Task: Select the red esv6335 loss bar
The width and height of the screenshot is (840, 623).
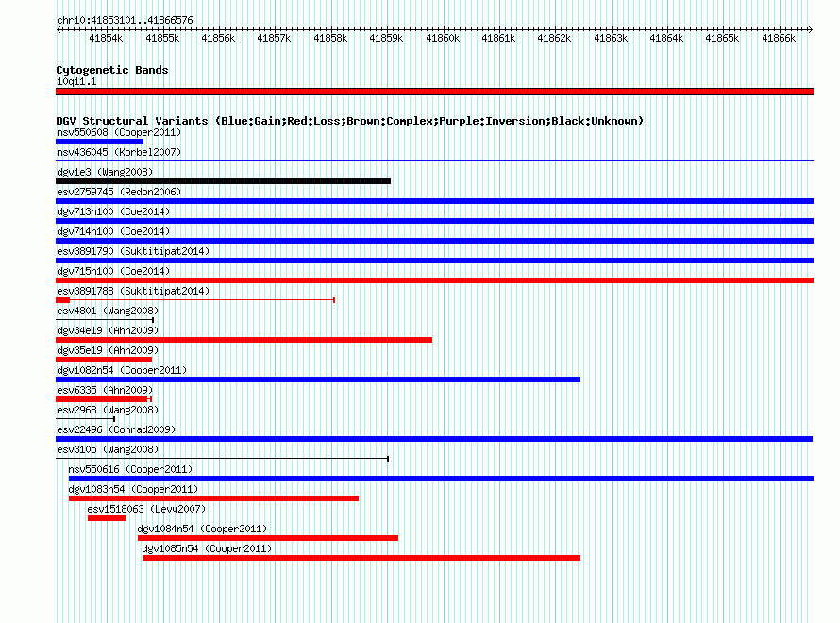Action: point(104,399)
